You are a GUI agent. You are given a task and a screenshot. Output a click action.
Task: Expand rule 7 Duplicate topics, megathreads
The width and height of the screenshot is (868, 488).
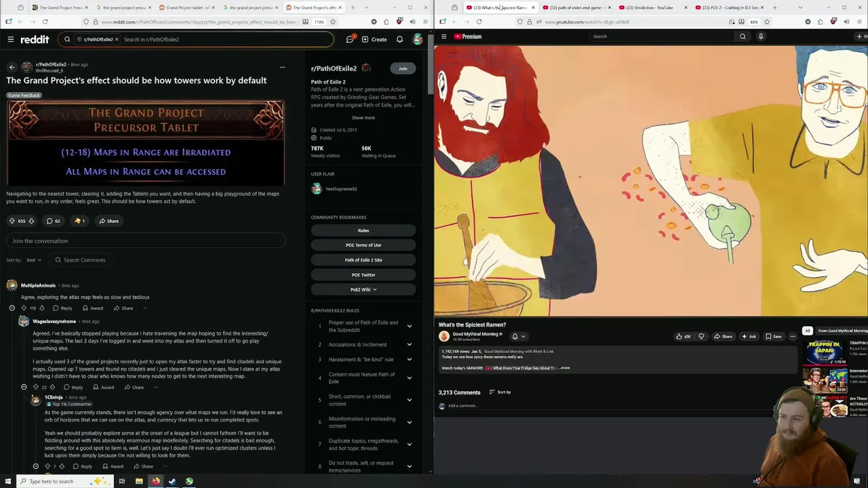(x=409, y=445)
